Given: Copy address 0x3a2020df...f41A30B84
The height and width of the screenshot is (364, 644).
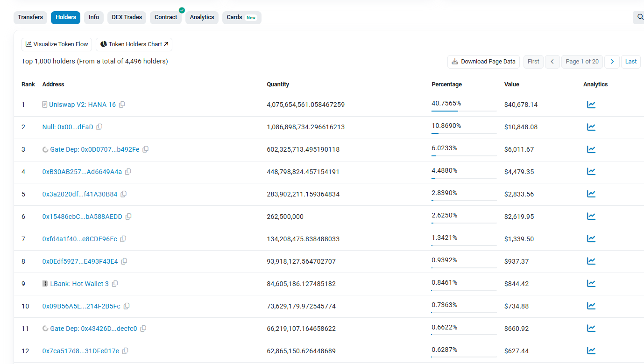Looking at the screenshot, I should pos(124,194).
